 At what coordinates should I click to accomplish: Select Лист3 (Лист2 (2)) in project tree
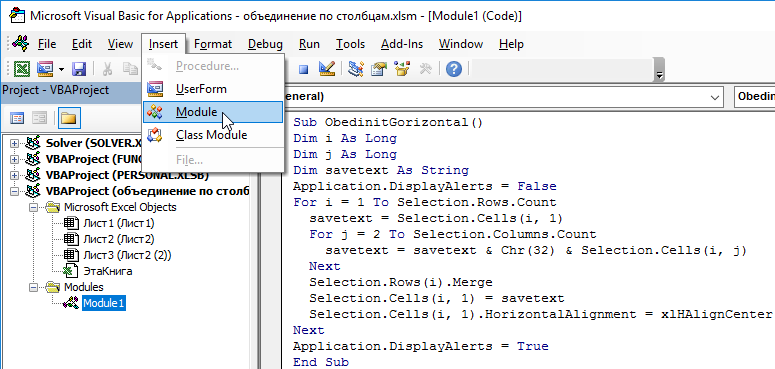click(127, 255)
